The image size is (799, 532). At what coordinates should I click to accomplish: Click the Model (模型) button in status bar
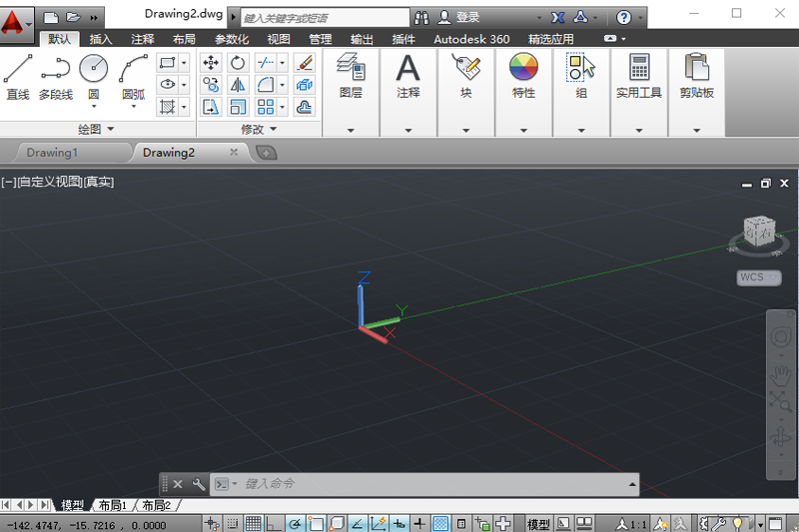538,524
